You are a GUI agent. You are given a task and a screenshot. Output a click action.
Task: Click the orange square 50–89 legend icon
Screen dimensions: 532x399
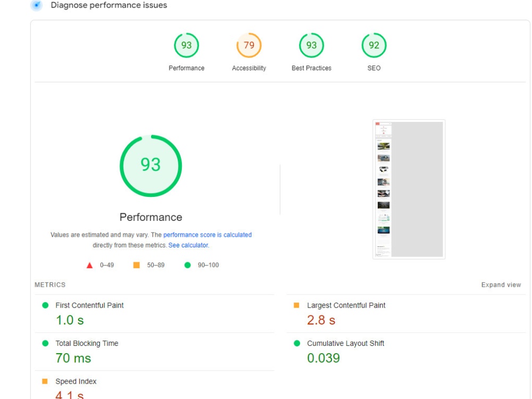136,265
